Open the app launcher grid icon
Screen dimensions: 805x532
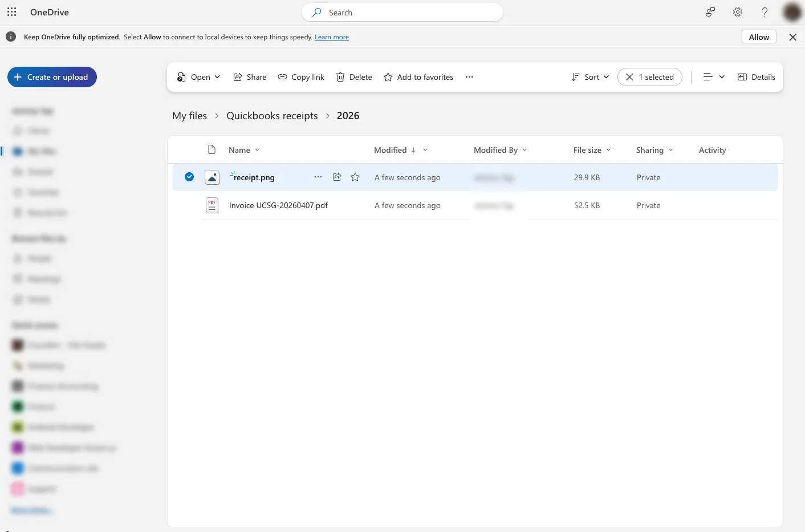11,12
